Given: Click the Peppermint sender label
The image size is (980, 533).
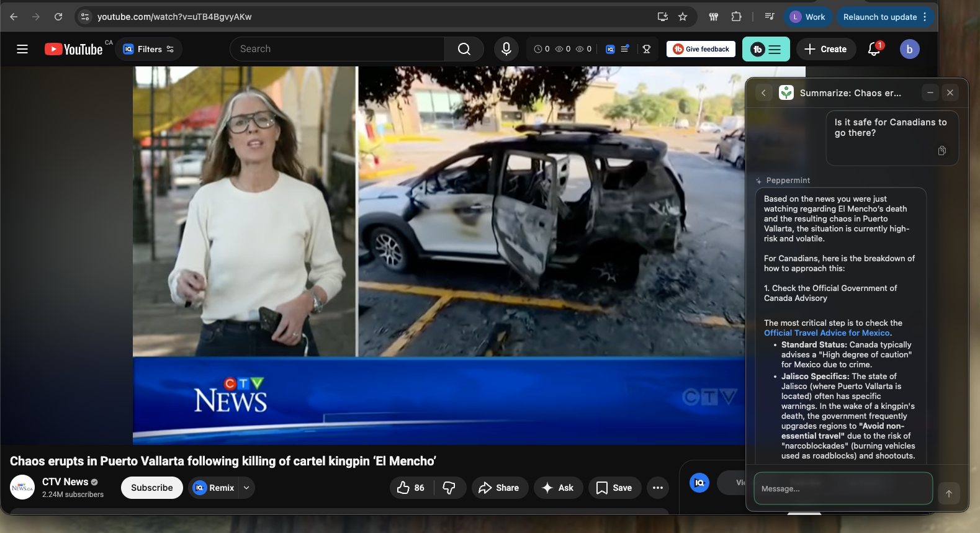Looking at the screenshot, I should tap(788, 181).
